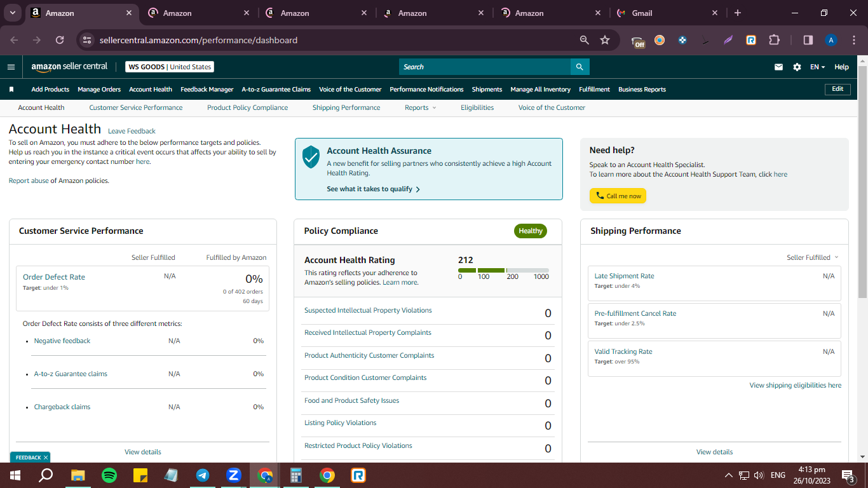
Task: Select A-to-z Guarantee Claims menu item
Action: pos(276,90)
